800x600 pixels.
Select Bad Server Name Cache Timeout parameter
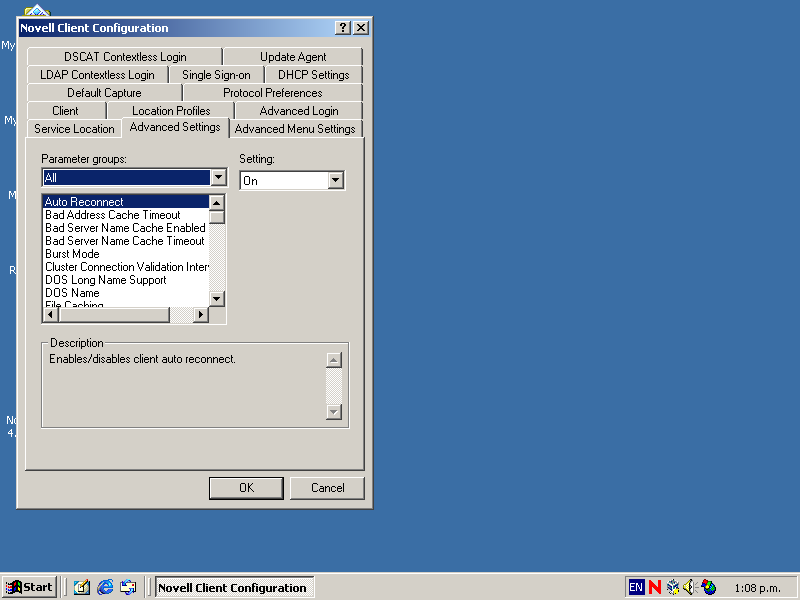pos(126,241)
